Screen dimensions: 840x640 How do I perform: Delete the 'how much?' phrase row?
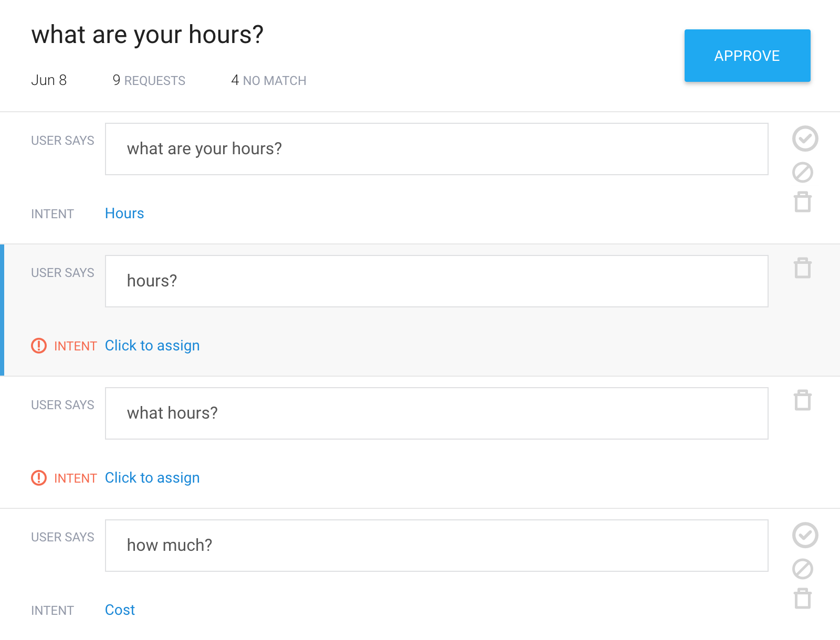tap(803, 599)
